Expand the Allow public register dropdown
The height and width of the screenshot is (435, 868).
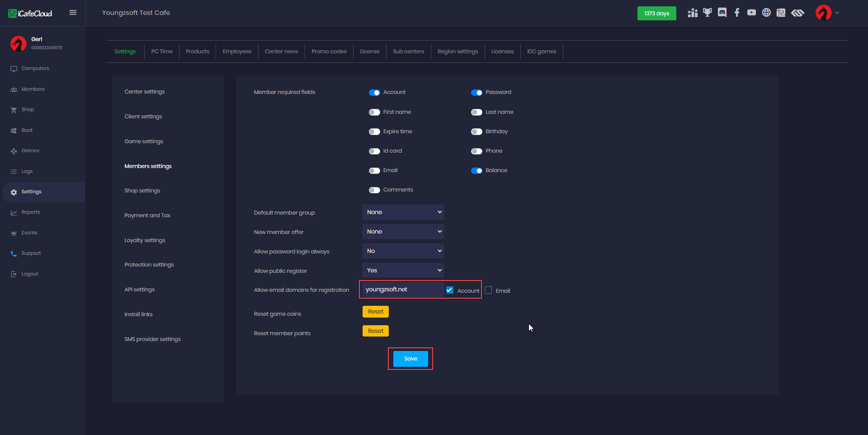coord(403,271)
